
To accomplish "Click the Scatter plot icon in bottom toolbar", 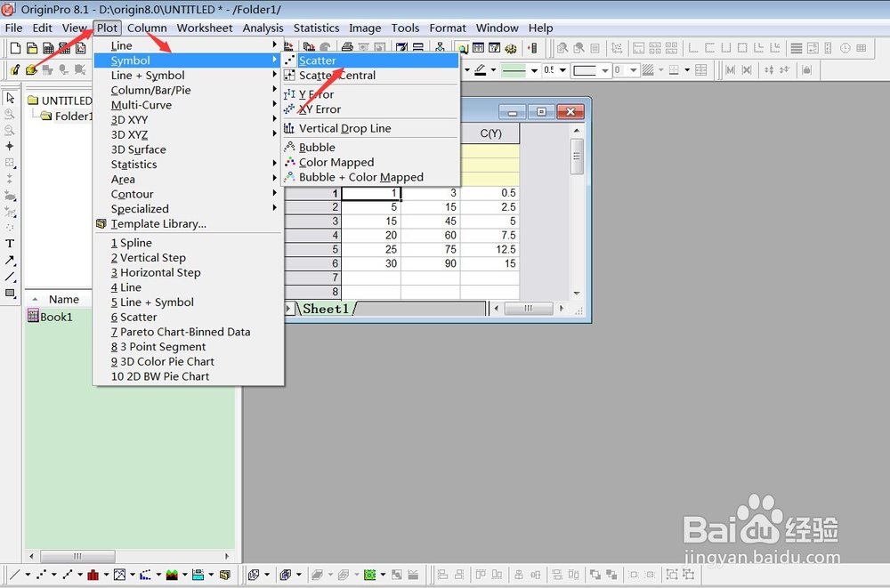I will [42, 575].
